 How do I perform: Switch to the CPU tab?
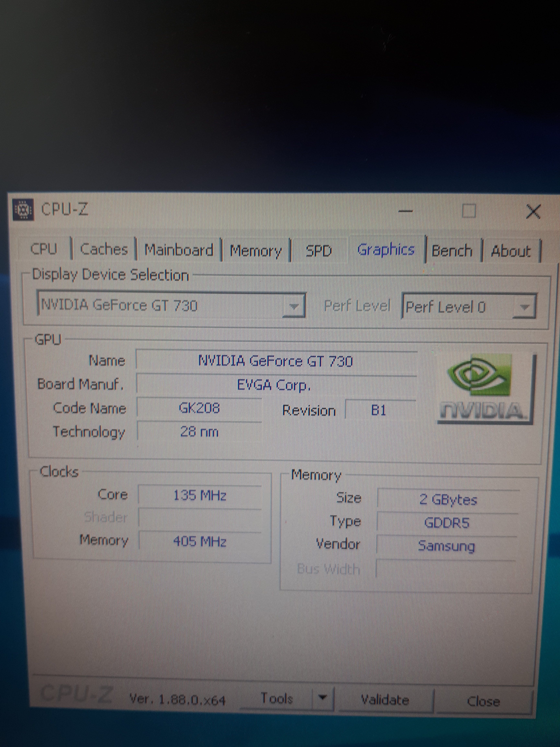[x=44, y=249]
